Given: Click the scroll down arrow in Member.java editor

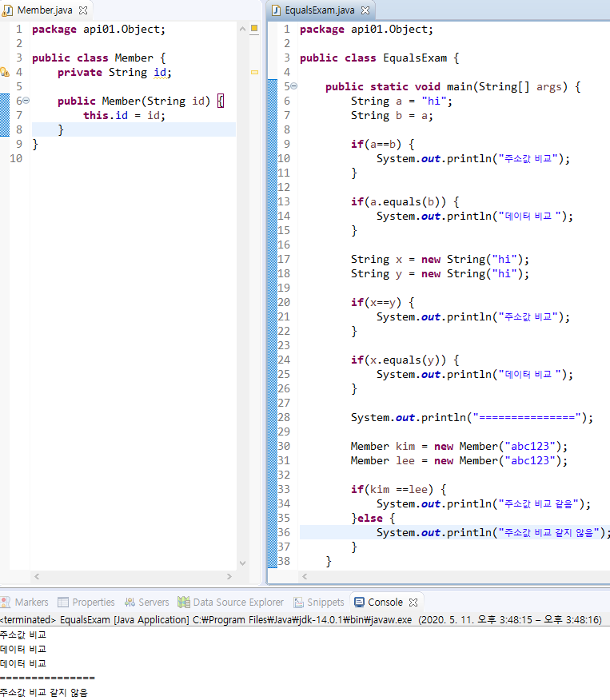Looking at the screenshot, I should [x=242, y=563].
